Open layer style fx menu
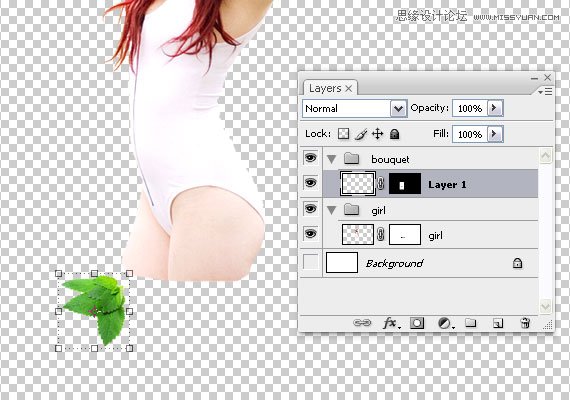Screen dimensions: 570x400 pyautogui.click(x=391, y=323)
